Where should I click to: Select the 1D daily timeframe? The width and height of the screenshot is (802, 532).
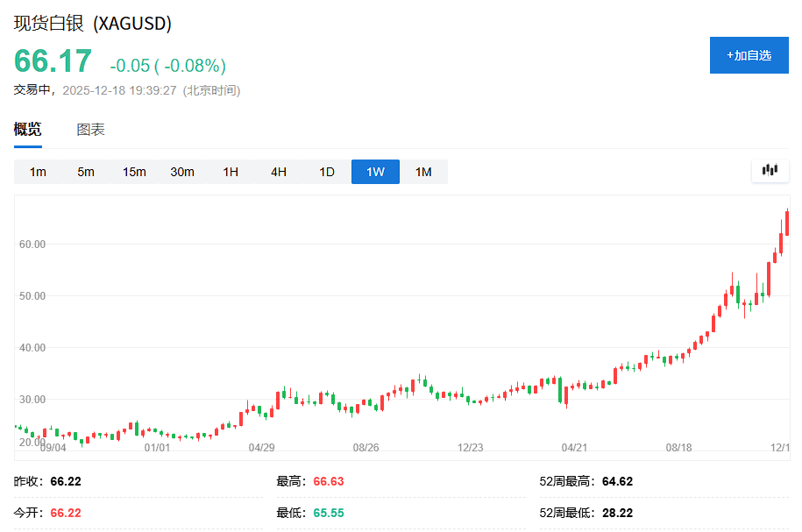click(326, 172)
